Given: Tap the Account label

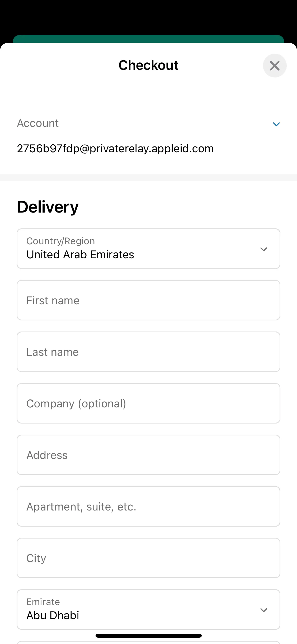Looking at the screenshot, I should tap(38, 123).
